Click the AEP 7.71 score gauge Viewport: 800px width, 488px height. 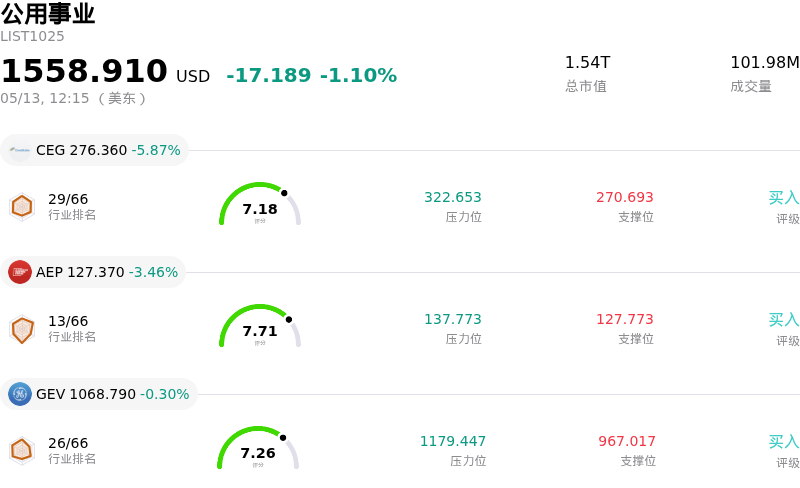[x=260, y=326]
